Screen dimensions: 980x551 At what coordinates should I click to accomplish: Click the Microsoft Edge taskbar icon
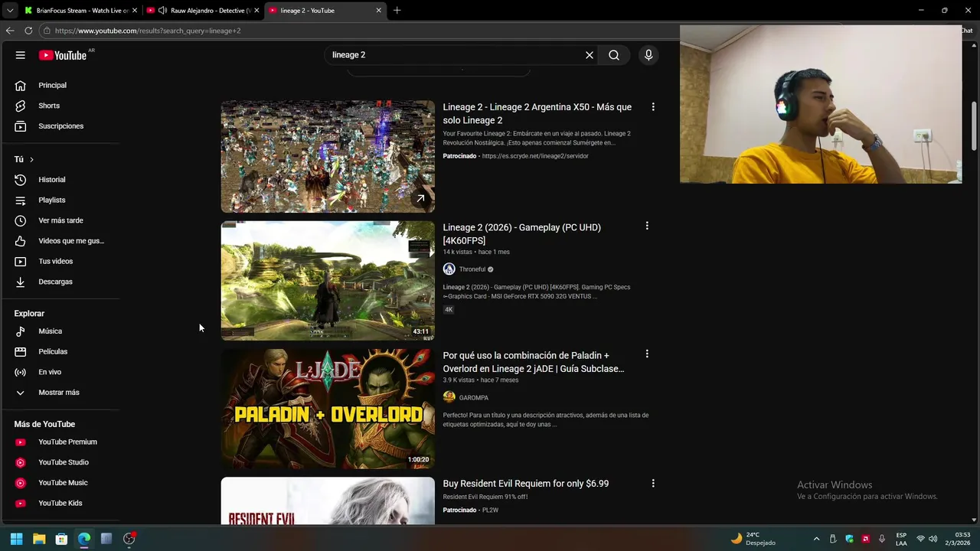point(84,539)
